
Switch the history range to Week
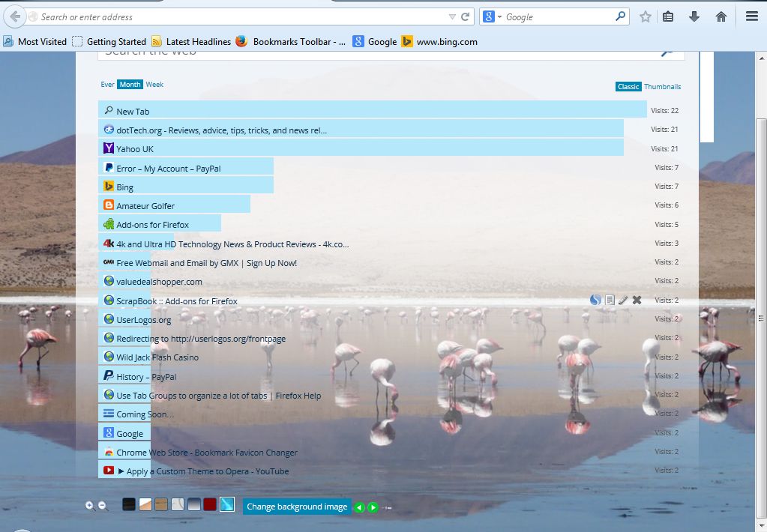[x=154, y=84]
